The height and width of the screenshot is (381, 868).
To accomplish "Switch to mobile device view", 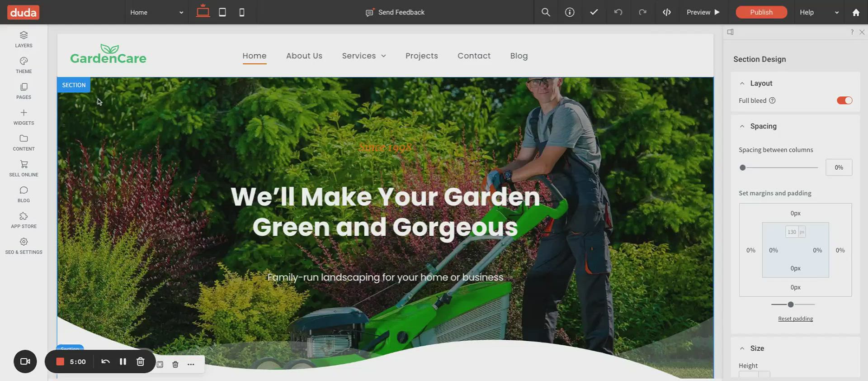I will 242,12.
